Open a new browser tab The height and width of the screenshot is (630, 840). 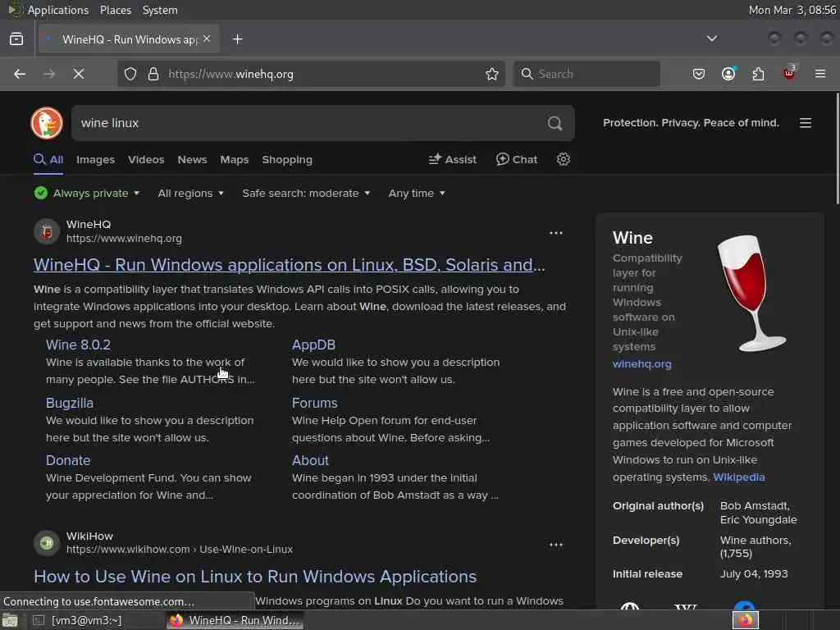click(x=237, y=39)
